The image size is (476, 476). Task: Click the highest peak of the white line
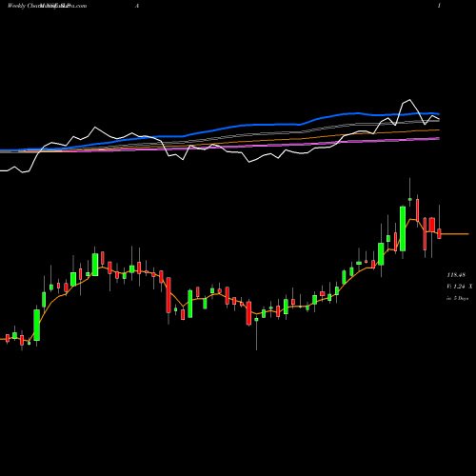point(409,100)
